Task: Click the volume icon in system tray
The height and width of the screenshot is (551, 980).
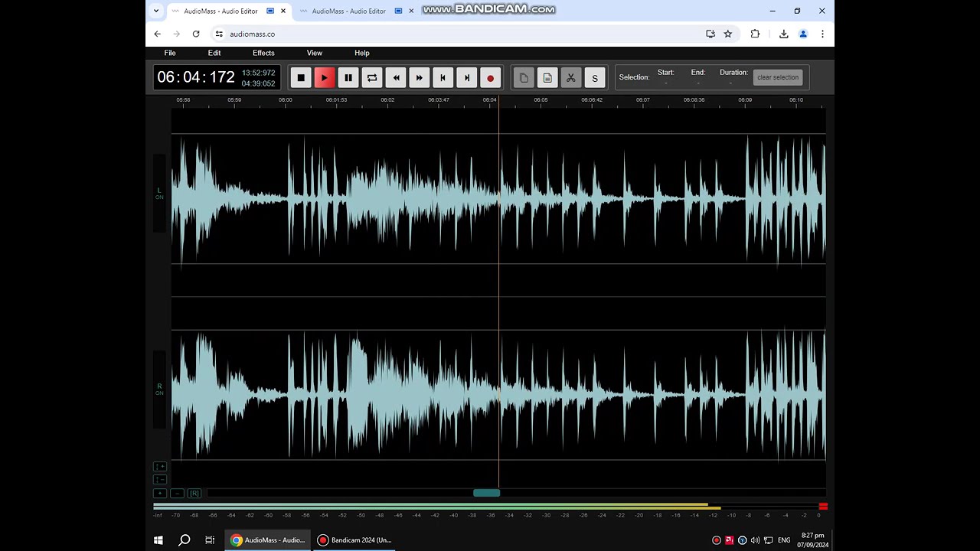Action: click(756, 540)
